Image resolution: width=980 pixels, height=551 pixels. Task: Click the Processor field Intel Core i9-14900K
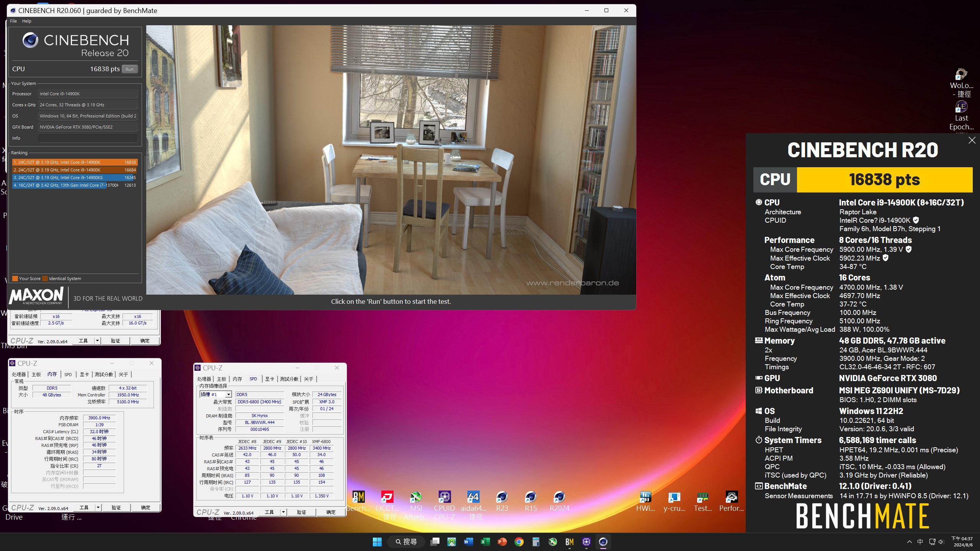tap(88, 94)
